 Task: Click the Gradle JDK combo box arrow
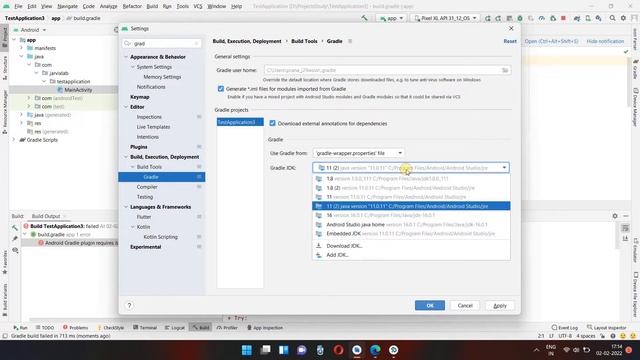(504, 168)
